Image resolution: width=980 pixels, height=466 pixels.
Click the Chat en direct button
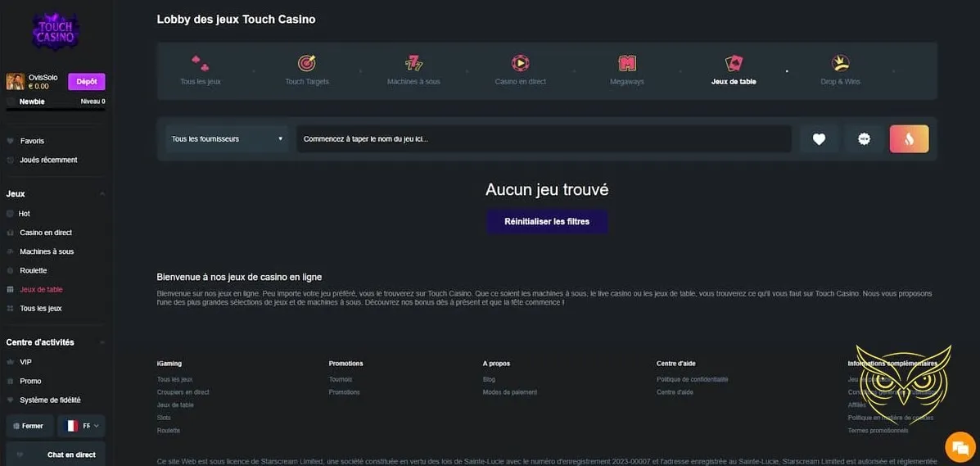coord(56,455)
